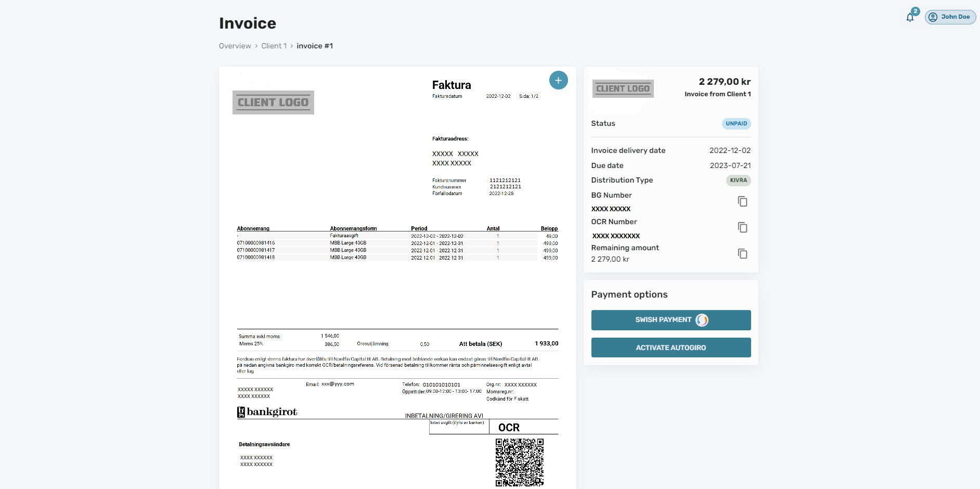
Task: Copy the OCR Number to clipboard
Action: click(743, 227)
